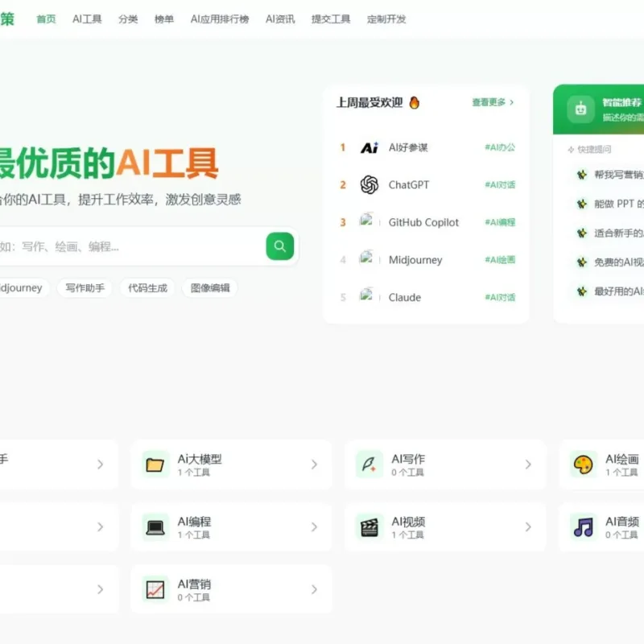Open the AI绘画 category label

(x=621, y=459)
